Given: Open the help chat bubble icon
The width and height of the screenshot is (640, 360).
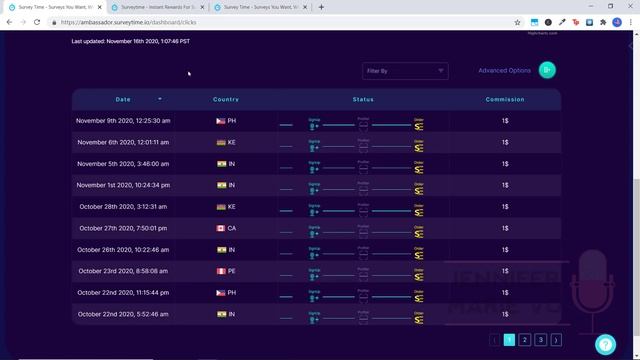Looking at the screenshot, I should click(605, 344).
